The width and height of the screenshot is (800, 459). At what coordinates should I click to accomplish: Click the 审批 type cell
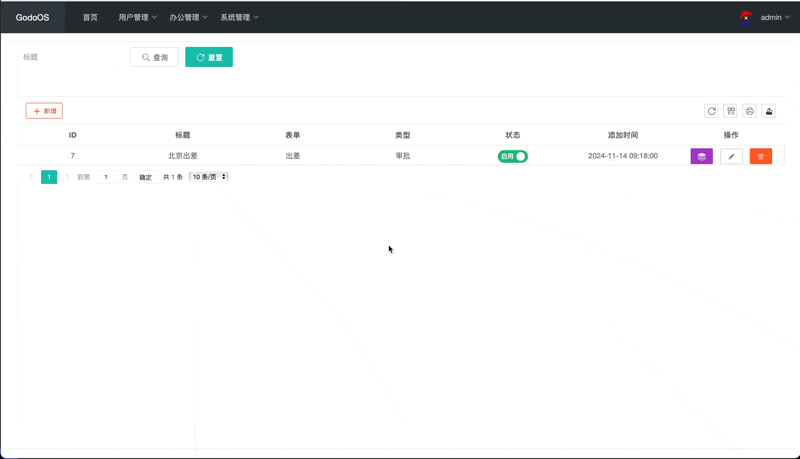coord(403,156)
